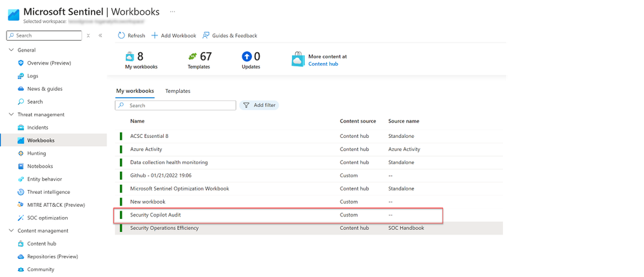This screenshot has height=277, width=644.
Task: Click the Logs icon in sidebar
Action: point(21,76)
